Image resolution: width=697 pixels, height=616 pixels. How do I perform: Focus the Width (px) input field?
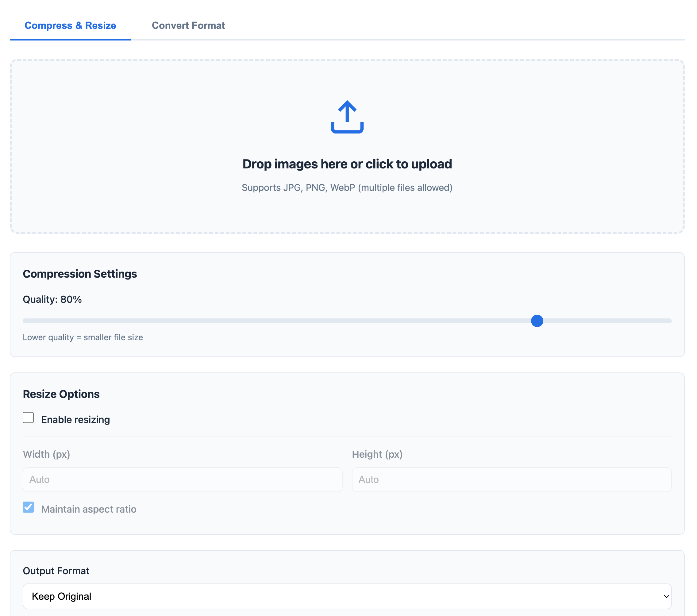[x=183, y=479]
